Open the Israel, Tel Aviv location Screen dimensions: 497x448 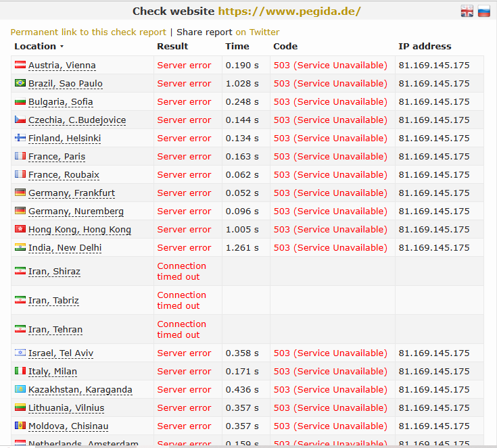point(61,353)
